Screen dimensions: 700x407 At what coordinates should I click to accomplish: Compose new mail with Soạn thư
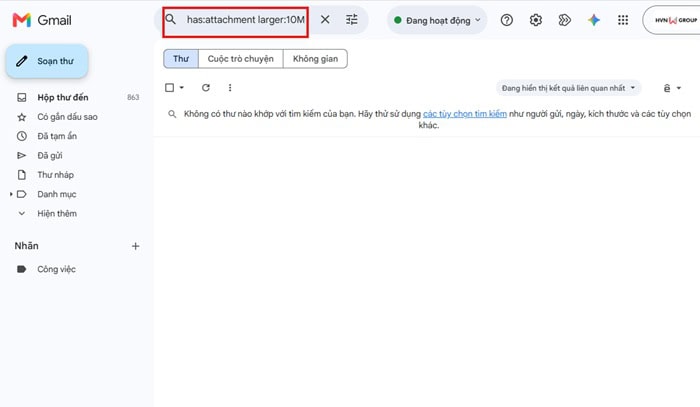tap(47, 61)
